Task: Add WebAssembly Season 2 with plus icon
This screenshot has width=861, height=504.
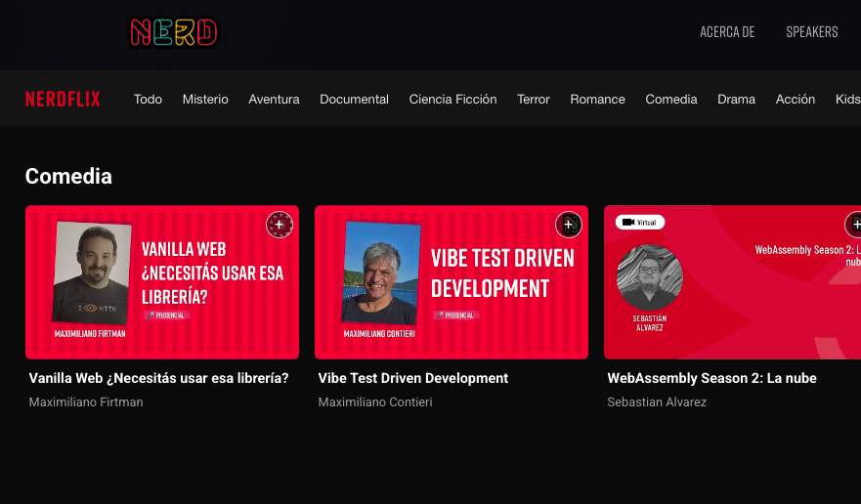Action: [x=853, y=225]
